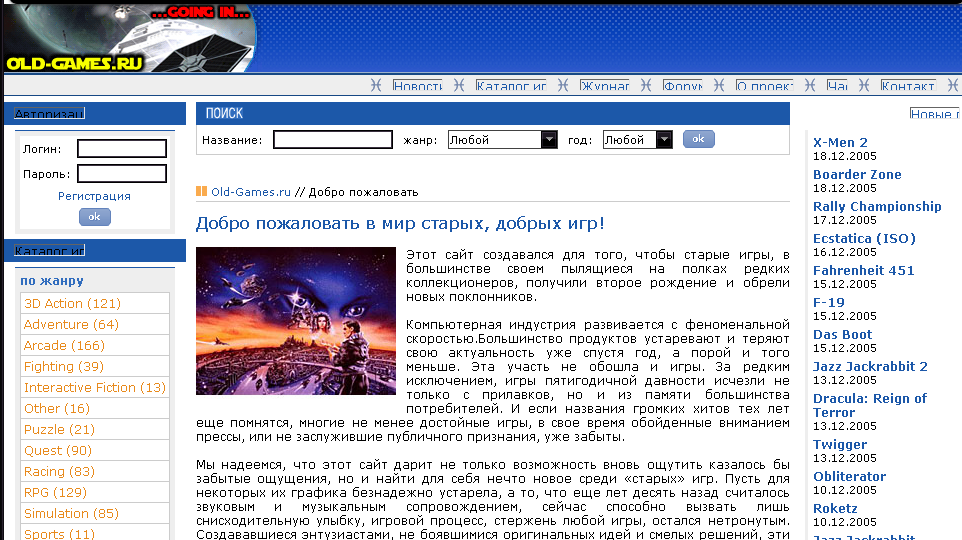Open Dracula: Reign of Terror link
Screen dimensions: 962x540
click(x=870, y=405)
